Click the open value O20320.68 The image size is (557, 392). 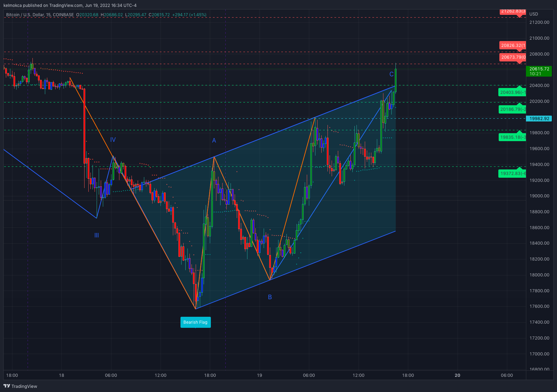pos(87,15)
